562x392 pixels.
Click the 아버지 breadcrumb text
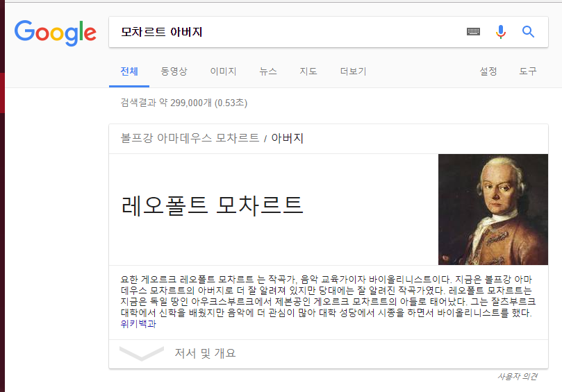287,138
